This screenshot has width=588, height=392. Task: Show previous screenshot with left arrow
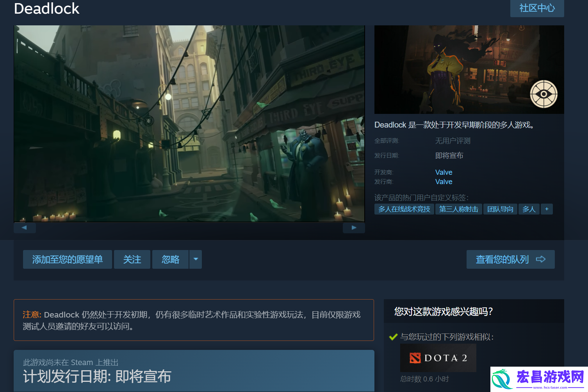25,228
